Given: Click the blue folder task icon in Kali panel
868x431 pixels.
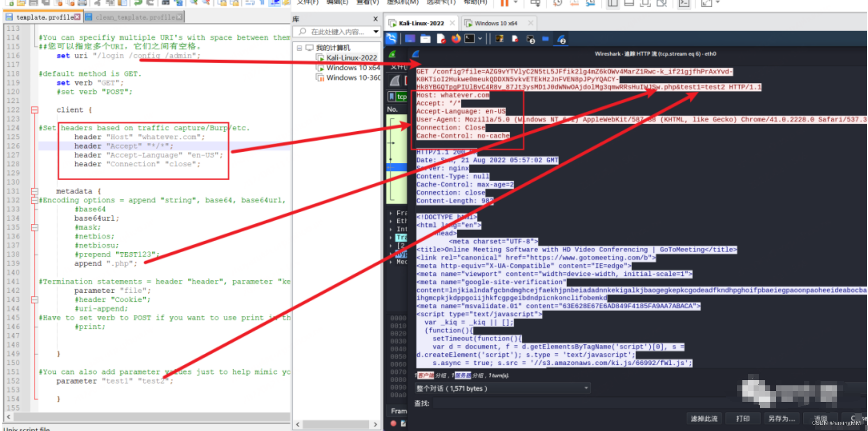Looking at the screenshot, I should [546, 39].
